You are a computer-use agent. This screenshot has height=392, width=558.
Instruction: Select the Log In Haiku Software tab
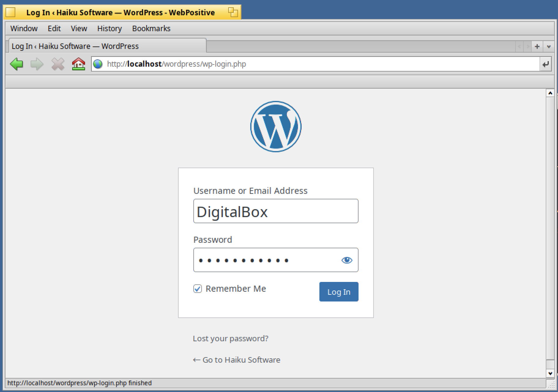click(107, 46)
